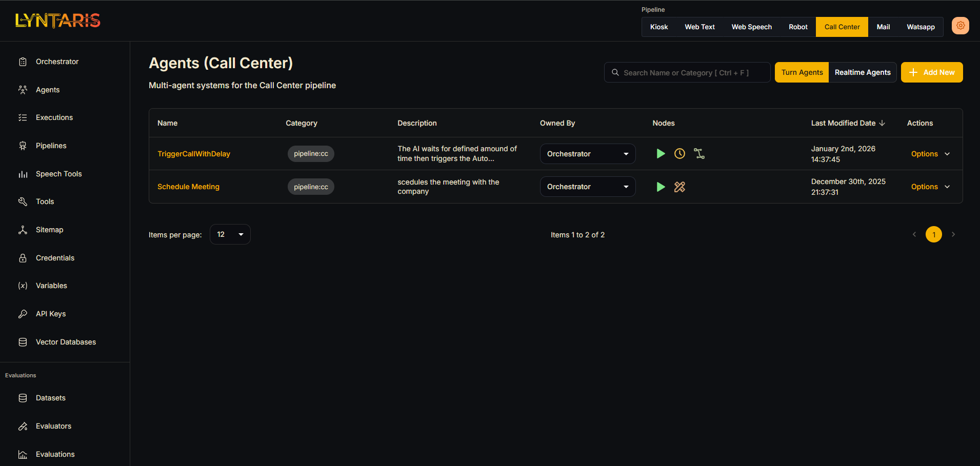Switch to Realtime Agents view
Viewport: 980px width, 466px height.
pyautogui.click(x=862, y=72)
